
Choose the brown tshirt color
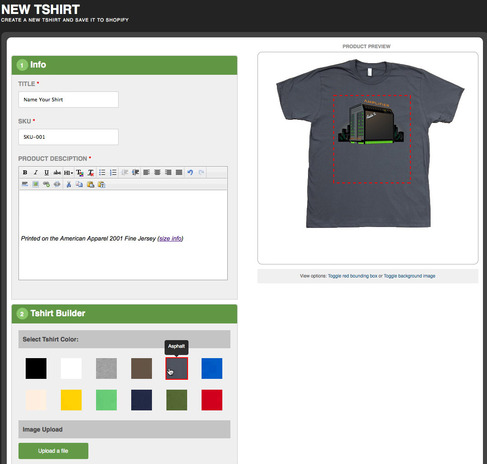tap(142, 368)
